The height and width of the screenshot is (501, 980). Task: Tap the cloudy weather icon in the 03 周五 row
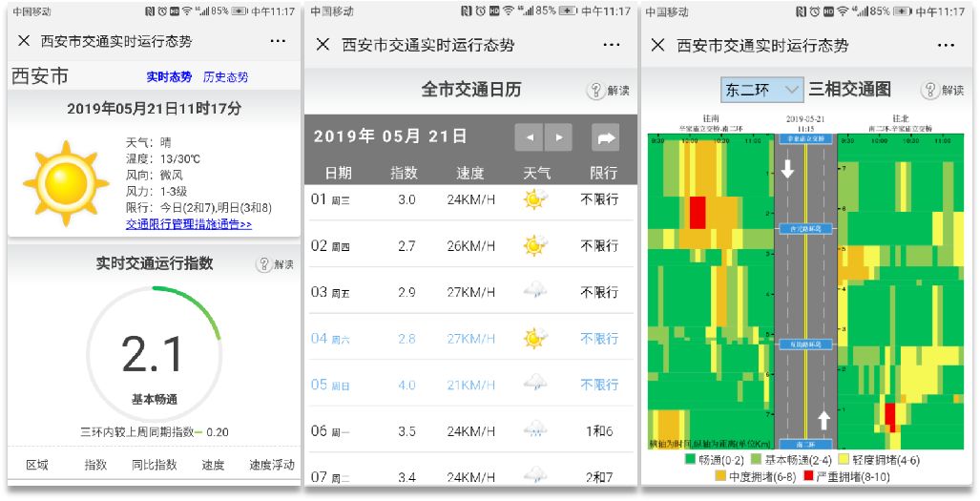coord(535,291)
